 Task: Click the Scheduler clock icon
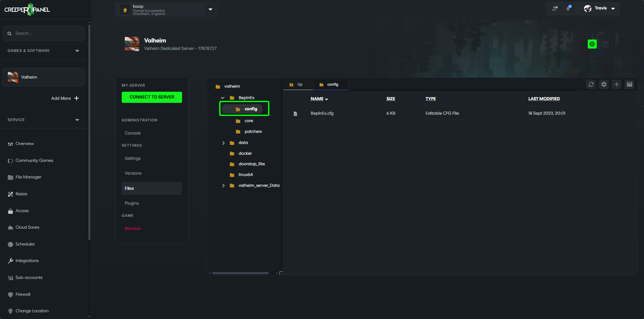(10, 244)
